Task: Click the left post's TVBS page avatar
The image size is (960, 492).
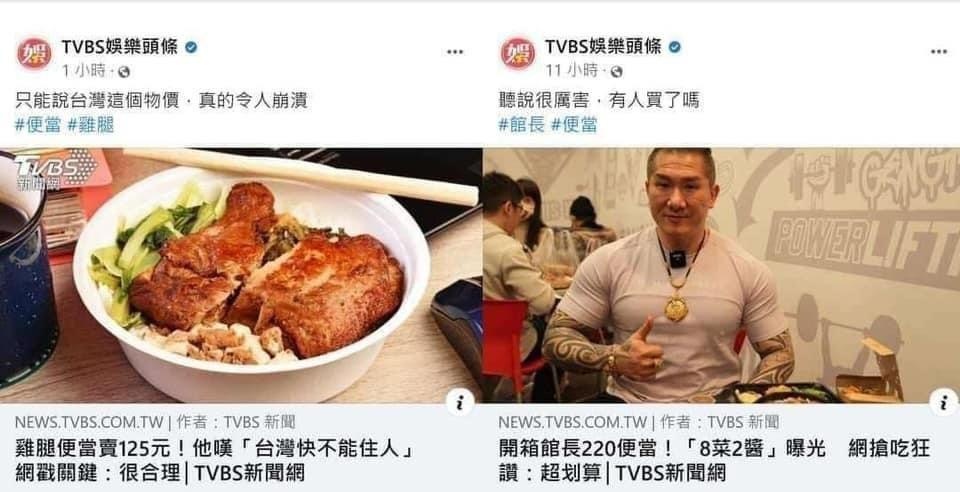Action: pyautogui.click(x=34, y=54)
